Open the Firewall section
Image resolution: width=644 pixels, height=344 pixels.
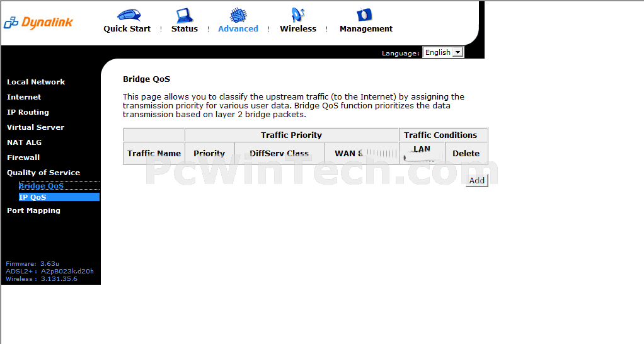click(23, 158)
